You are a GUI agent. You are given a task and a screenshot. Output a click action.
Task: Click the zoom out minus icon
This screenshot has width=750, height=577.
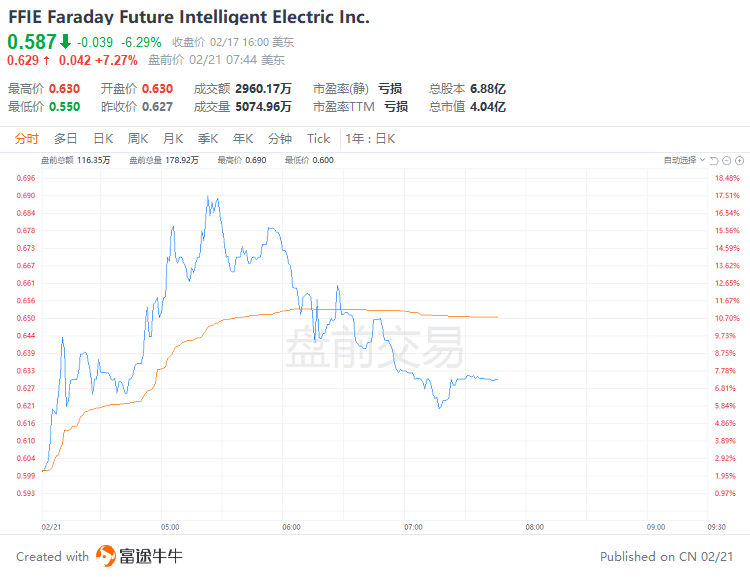726,160
